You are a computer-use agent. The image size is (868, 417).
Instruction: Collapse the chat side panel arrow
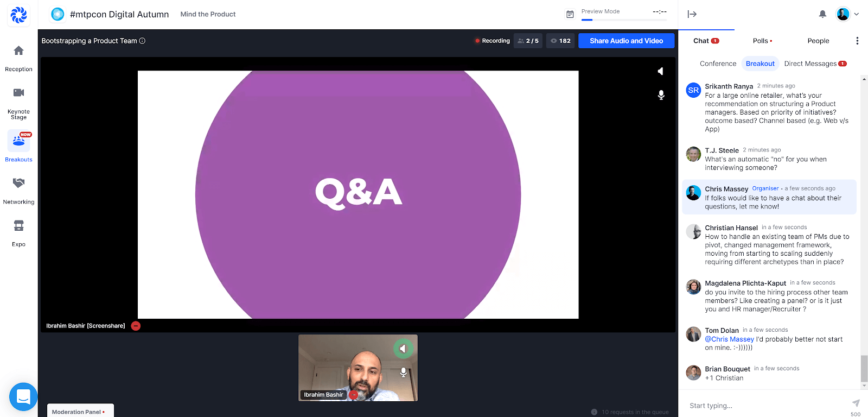point(692,14)
